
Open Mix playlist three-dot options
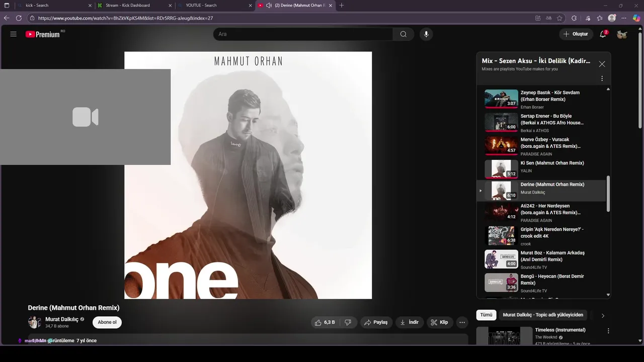[x=602, y=78]
